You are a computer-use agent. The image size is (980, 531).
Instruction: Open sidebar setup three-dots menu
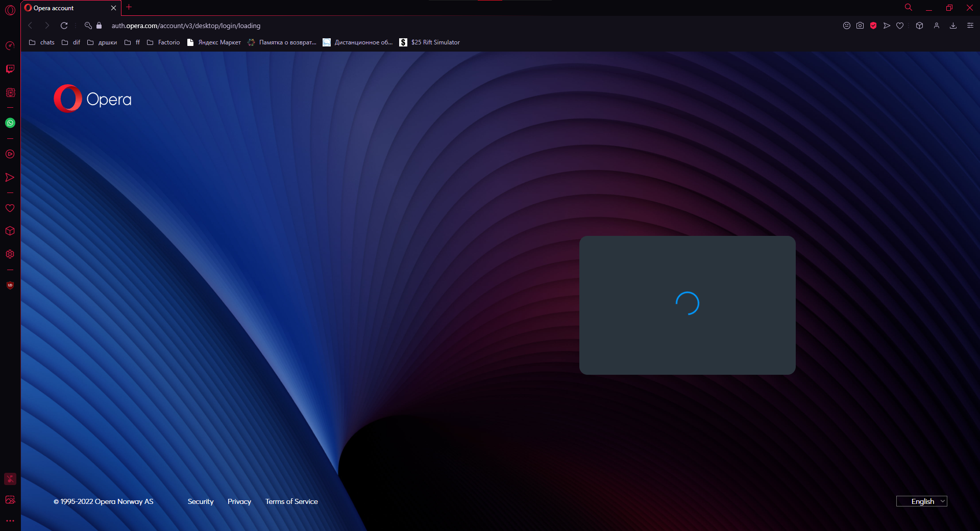point(10,521)
